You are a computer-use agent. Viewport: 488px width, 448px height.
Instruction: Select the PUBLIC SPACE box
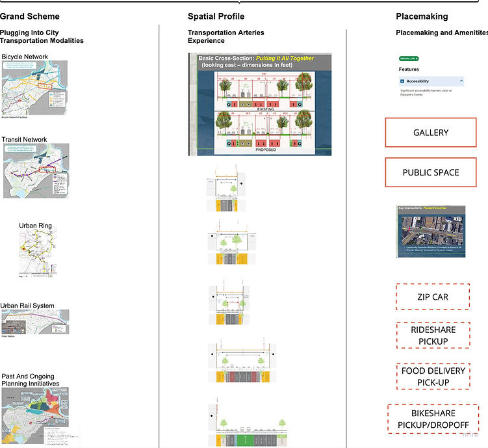tap(431, 172)
